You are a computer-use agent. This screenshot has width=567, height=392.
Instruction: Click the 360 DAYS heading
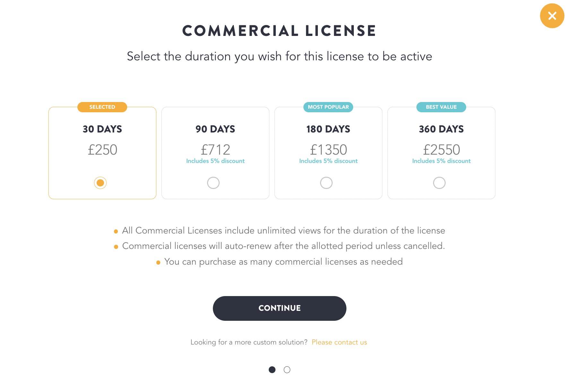[x=441, y=129]
